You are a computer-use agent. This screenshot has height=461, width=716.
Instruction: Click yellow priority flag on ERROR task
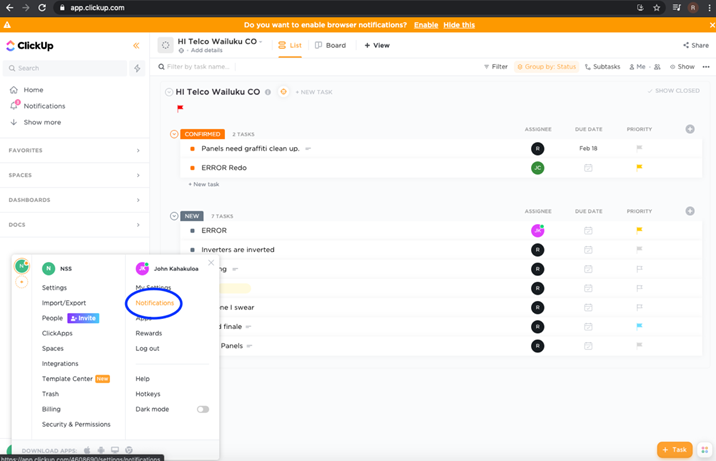click(639, 230)
